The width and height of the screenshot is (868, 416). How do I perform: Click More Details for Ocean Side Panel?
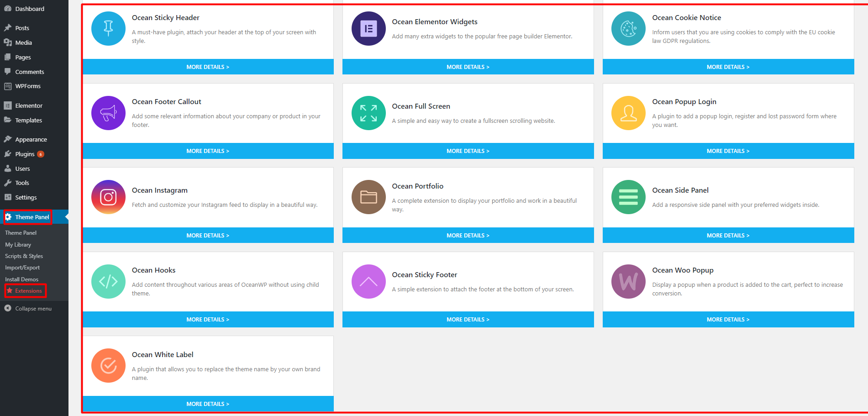728,235
